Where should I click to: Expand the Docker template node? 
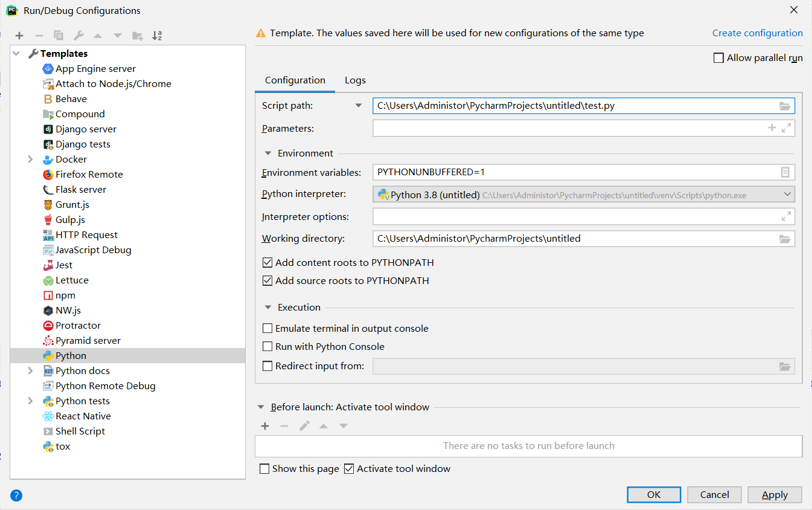(x=30, y=160)
